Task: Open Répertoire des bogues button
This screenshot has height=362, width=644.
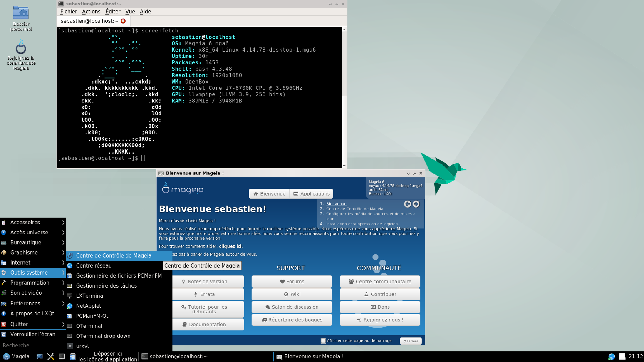Action: click(x=292, y=320)
